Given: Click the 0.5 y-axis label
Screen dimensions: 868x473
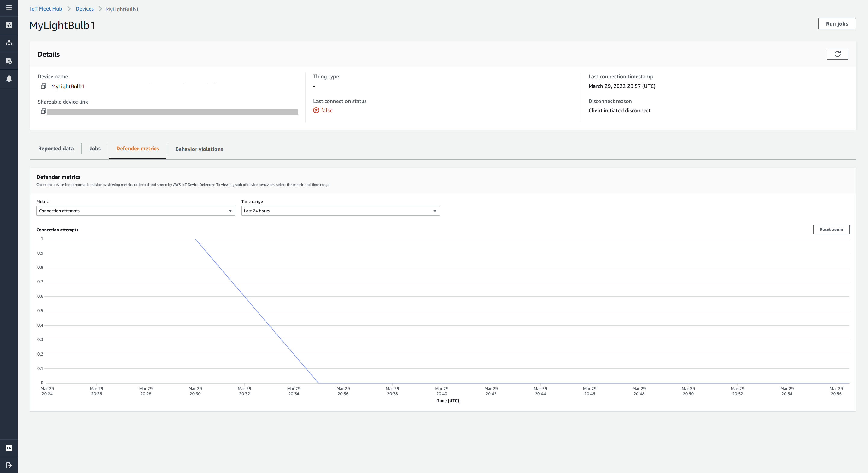Looking at the screenshot, I should (40, 311).
